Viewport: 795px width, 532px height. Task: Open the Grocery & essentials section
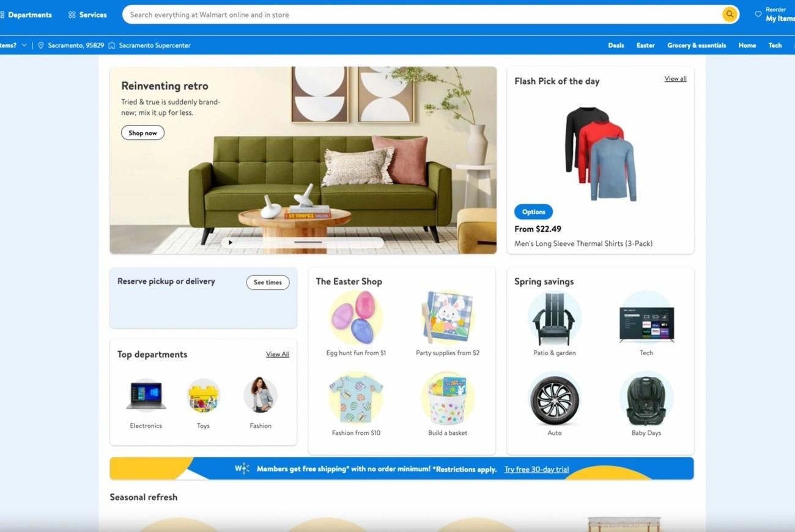(697, 45)
